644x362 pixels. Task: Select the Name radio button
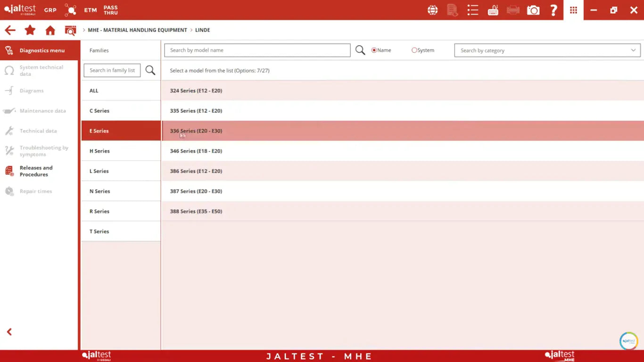coord(374,50)
